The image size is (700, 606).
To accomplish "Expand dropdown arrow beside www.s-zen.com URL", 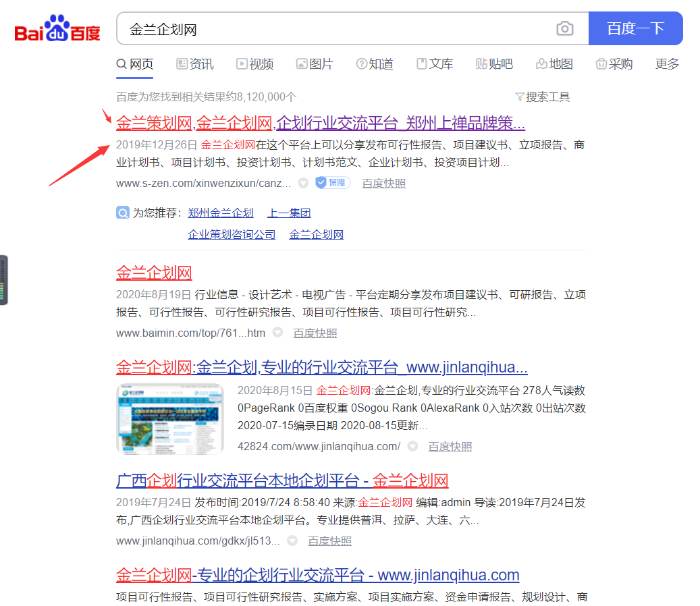I will 304,183.
